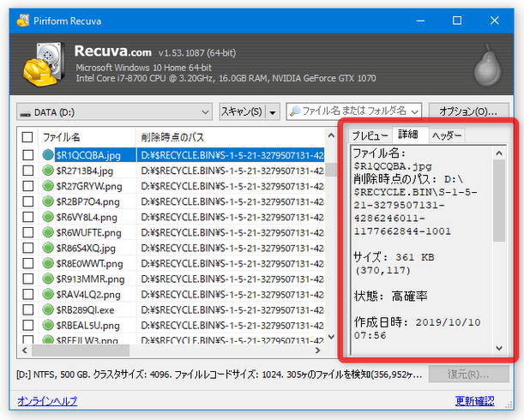The width and height of the screenshot is (524, 420).
Task: Click the サイズ: 361 KB text in details
Action: 394,257
